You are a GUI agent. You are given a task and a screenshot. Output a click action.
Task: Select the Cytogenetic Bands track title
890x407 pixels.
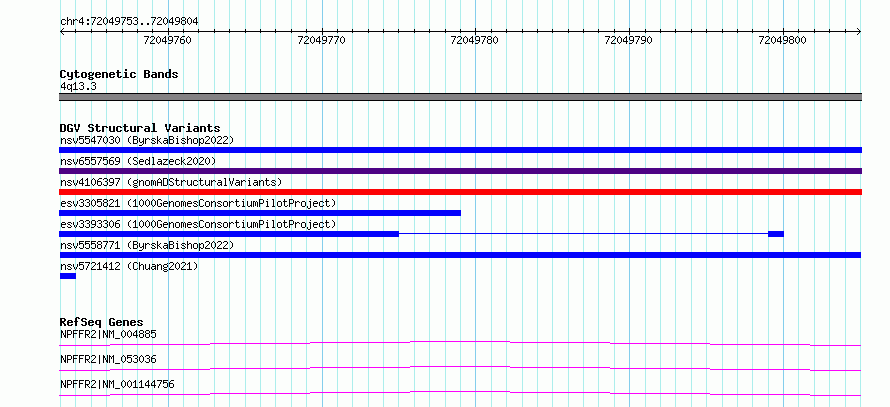point(119,74)
